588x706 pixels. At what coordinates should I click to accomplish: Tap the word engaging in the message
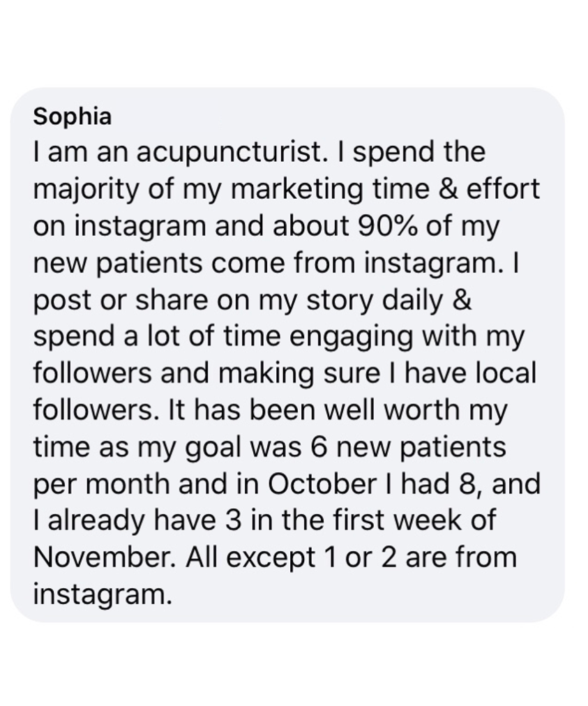pos(351,338)
